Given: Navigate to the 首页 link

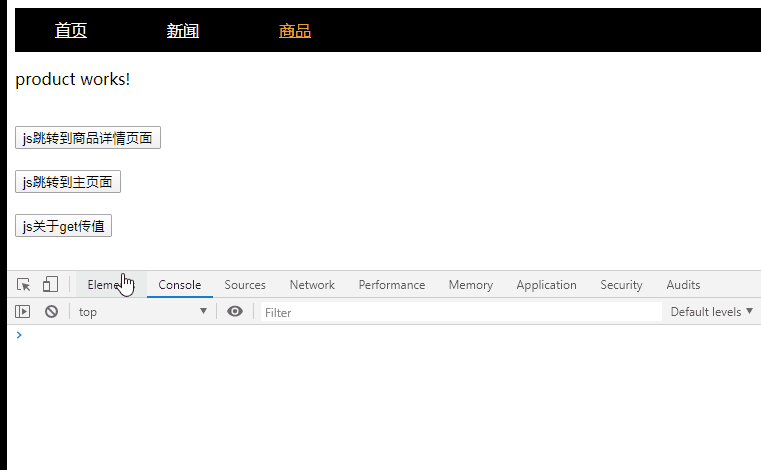Looking at the screenshot, I should click(71, 31).
